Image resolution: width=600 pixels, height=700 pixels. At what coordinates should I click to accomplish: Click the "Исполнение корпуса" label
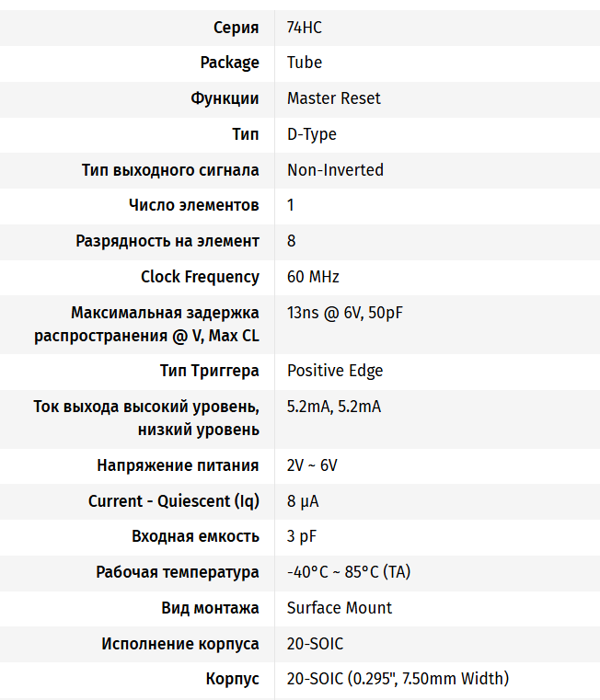[x=180, y=644]
